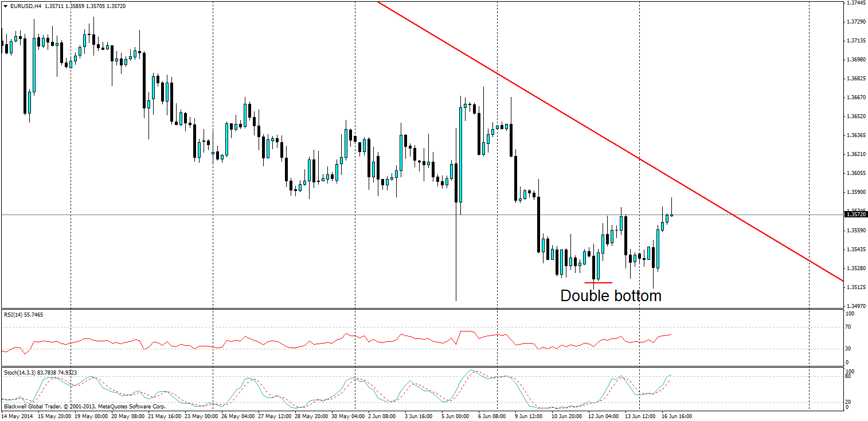
Task: Click time axis label '21 May 16:00'
Action: click(x=164, y=416)
